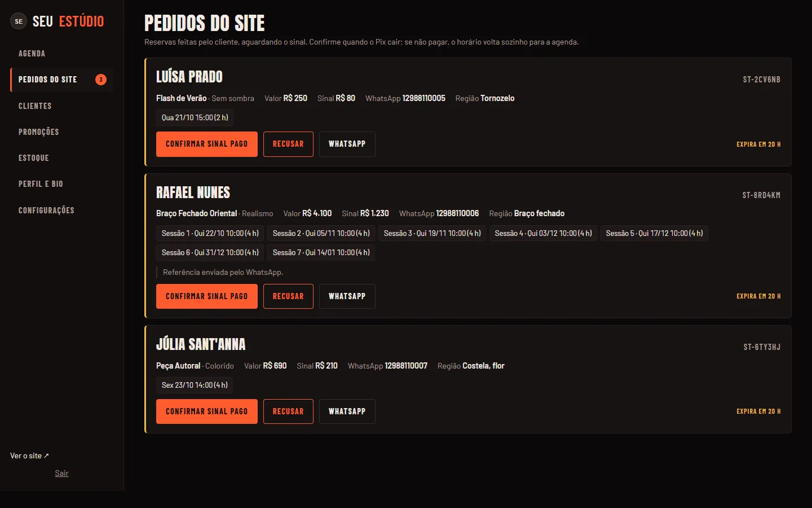Click the SE logo avatar icon

[x=19, y=21]
